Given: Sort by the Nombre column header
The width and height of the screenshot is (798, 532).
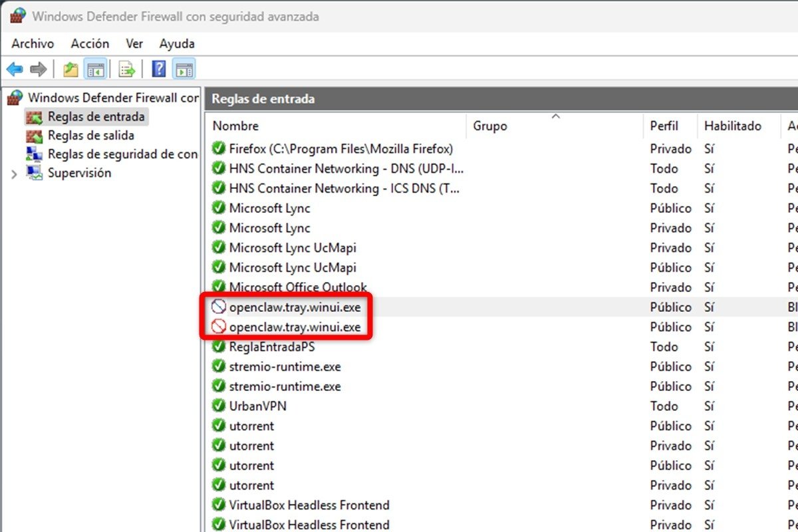Looking at the screenshot, I should tap(336, 126).
